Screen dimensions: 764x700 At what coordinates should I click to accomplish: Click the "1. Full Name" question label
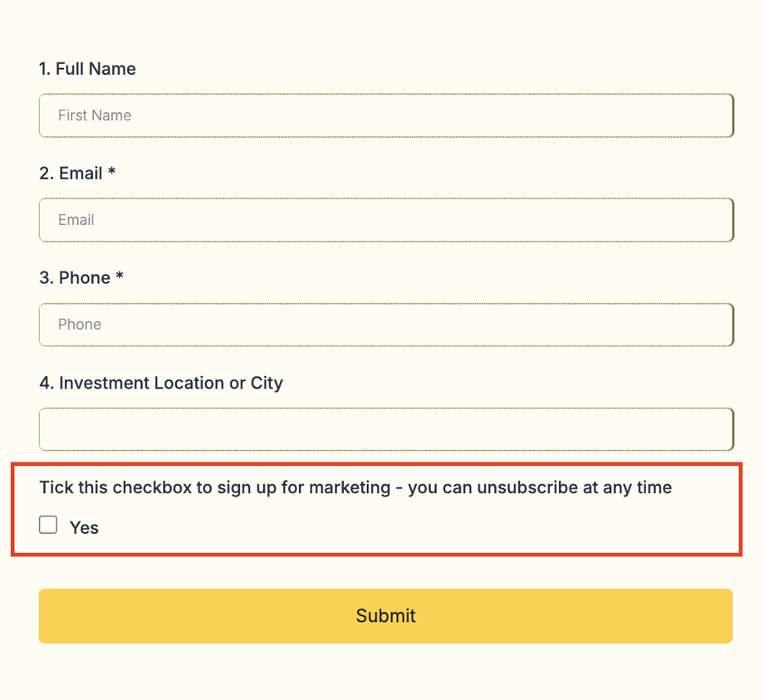(87, 69)
